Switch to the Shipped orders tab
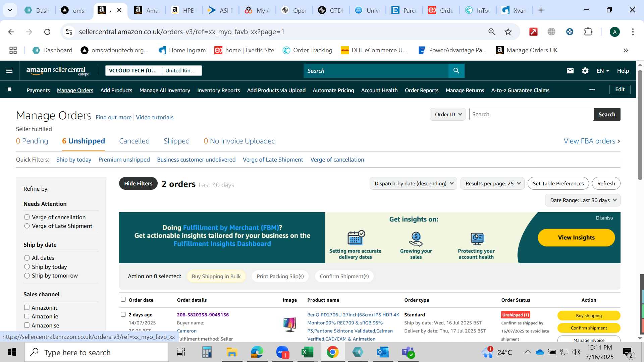Image resolution: width=644 pixels, height=362 pixels. point(176,141)
